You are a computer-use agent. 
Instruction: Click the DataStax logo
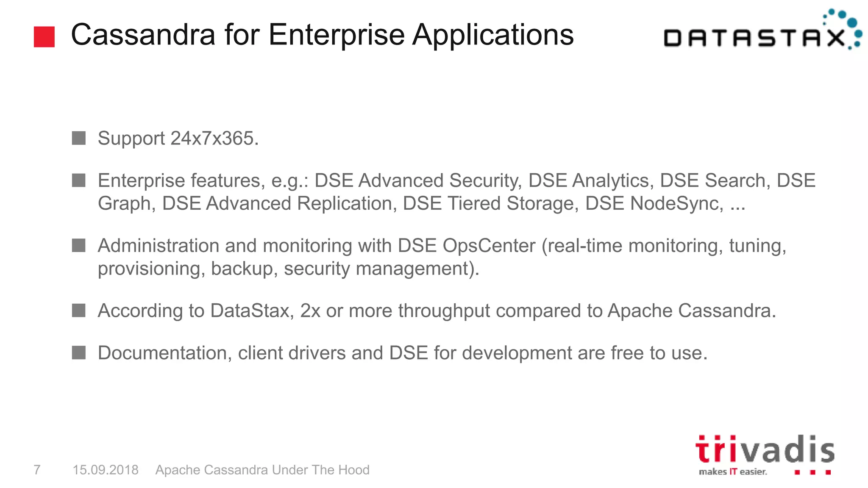pos(763,30)
